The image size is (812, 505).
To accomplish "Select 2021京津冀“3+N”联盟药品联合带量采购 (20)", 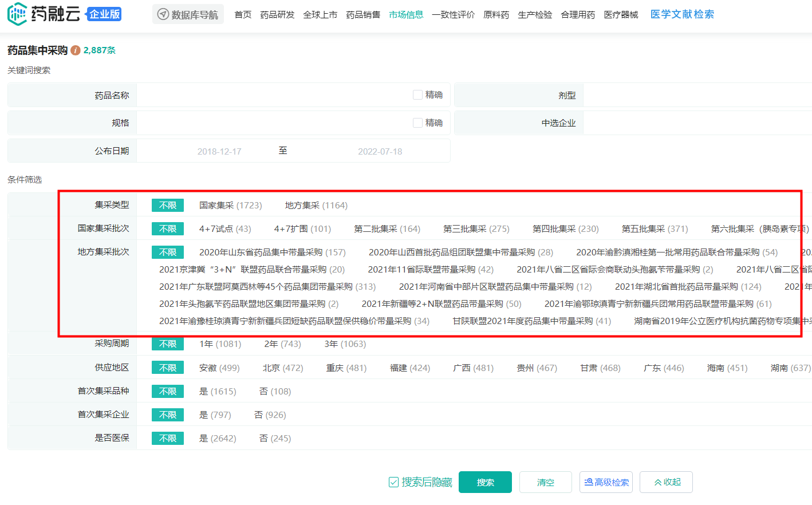I will [252, 269].
